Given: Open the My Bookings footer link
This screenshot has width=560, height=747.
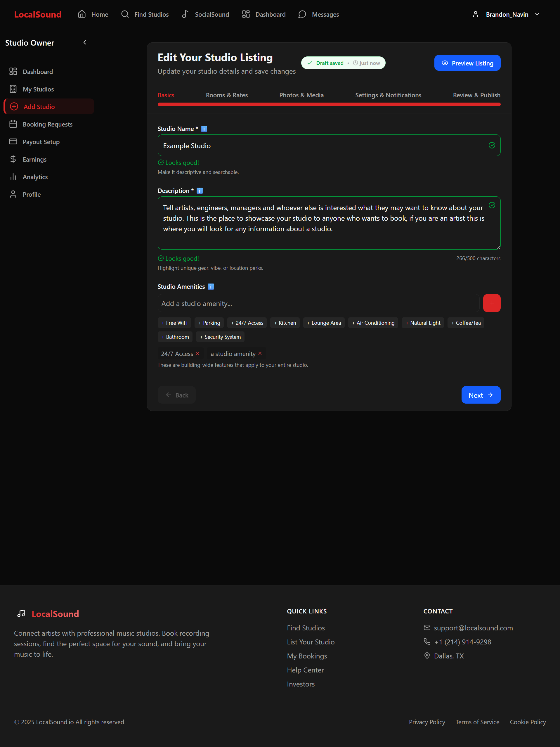Looking at the screenshot, I should tap(307, 656).
